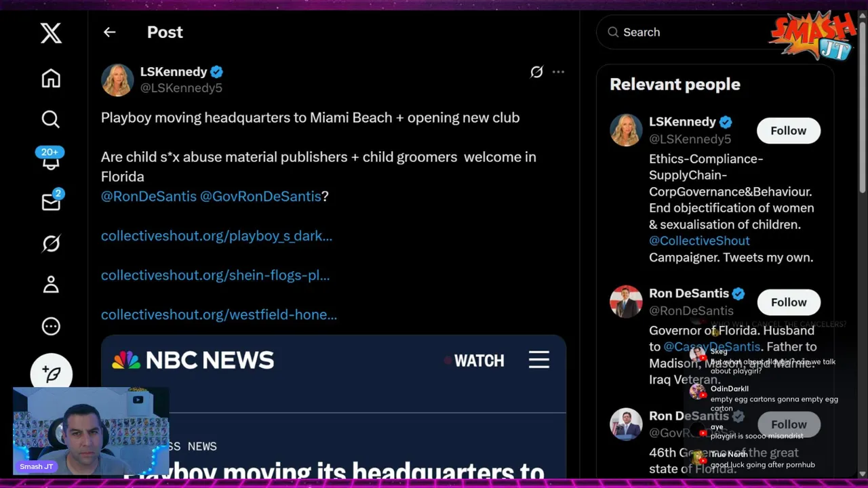The height and width of the screenshot is (488, 868).
Task: Follow Ron DeSantis @RonDeSantis
Action: 788,302
